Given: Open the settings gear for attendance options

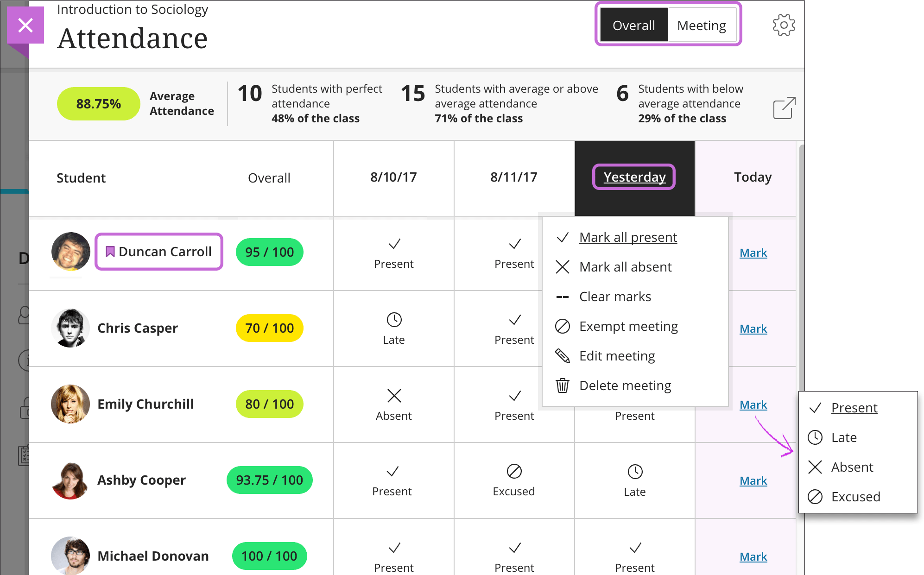Looking at the screenshot, I should pyautogui.click(x=784, y=25).
